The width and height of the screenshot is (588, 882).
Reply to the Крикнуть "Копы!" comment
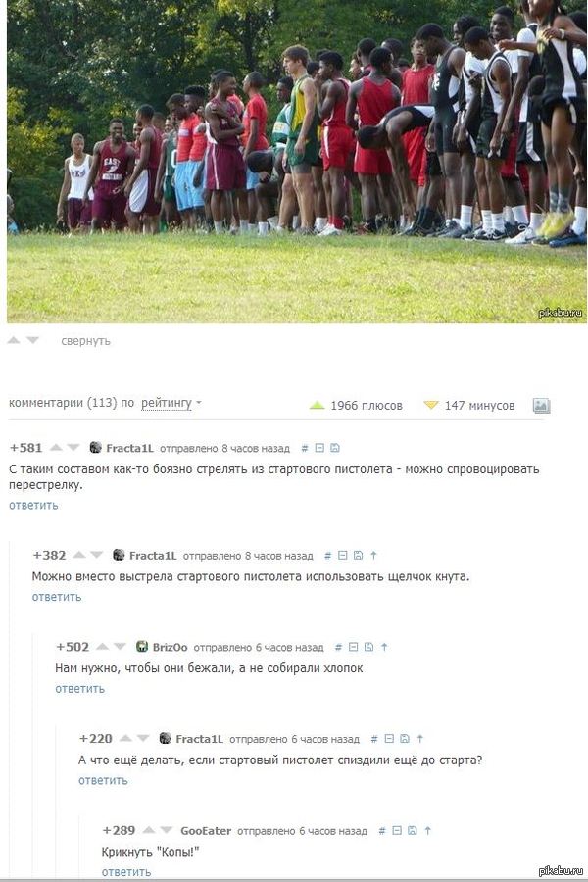(x=126, y=872)
